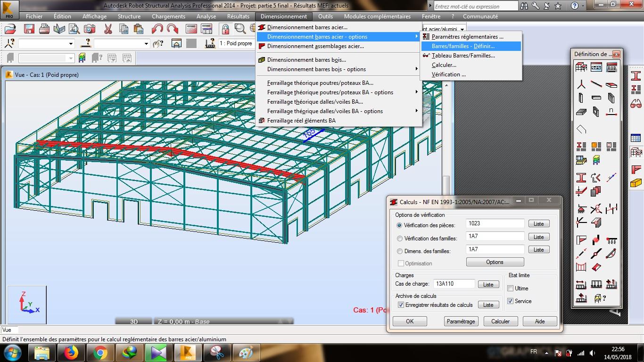Select Dimens. des familles radio button
The width and height of the screenshot is (644, 362).
point(400,251)
